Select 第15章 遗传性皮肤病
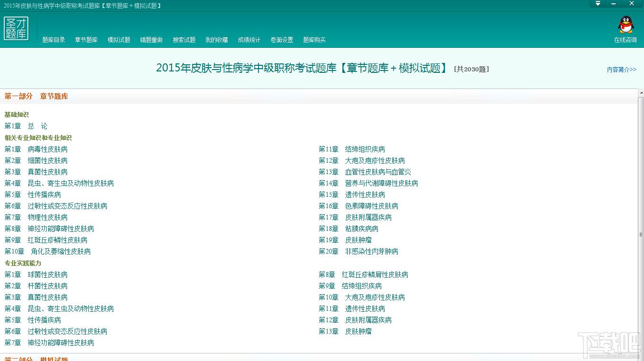 [352, 195]
